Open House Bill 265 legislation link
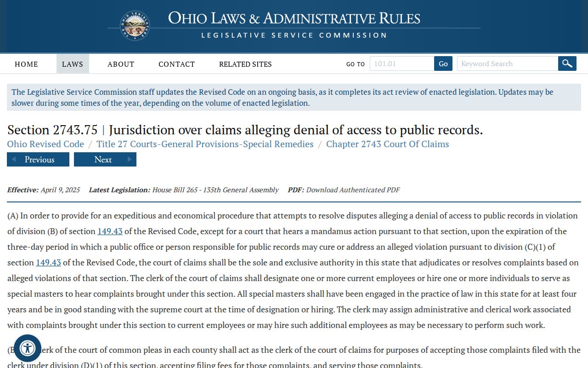The width and height of the screenshot is (588, 368). pos(215,190)
